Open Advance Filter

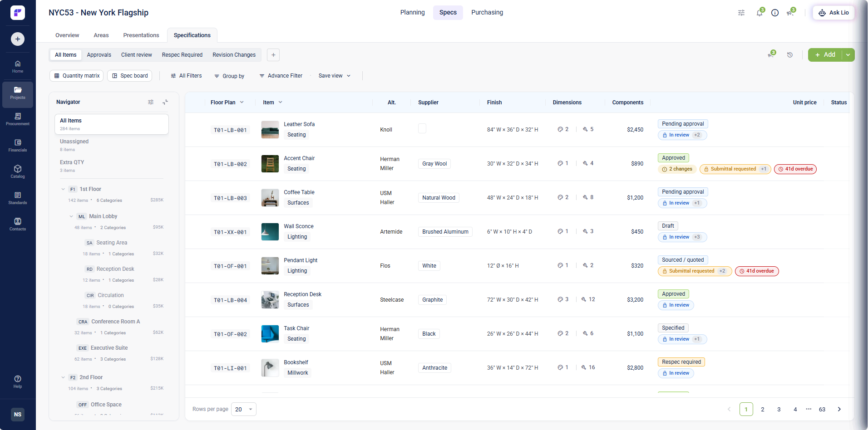(281, 76)
